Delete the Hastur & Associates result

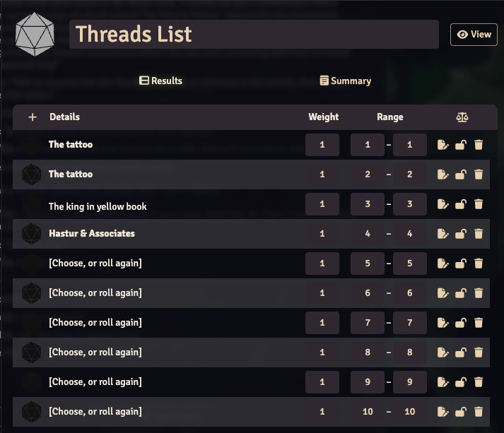click(479, 234)
